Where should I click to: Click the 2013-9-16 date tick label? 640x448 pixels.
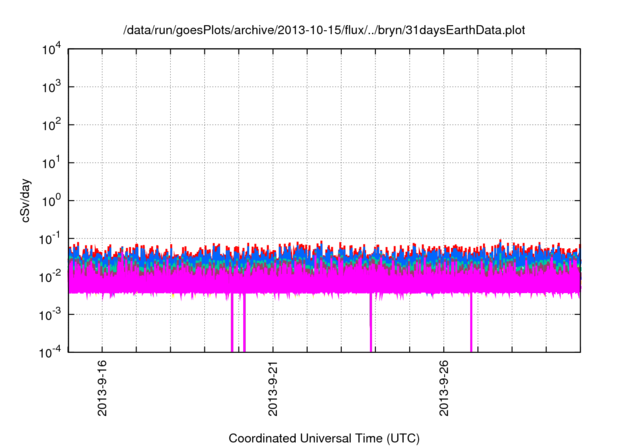click(102, 388)
